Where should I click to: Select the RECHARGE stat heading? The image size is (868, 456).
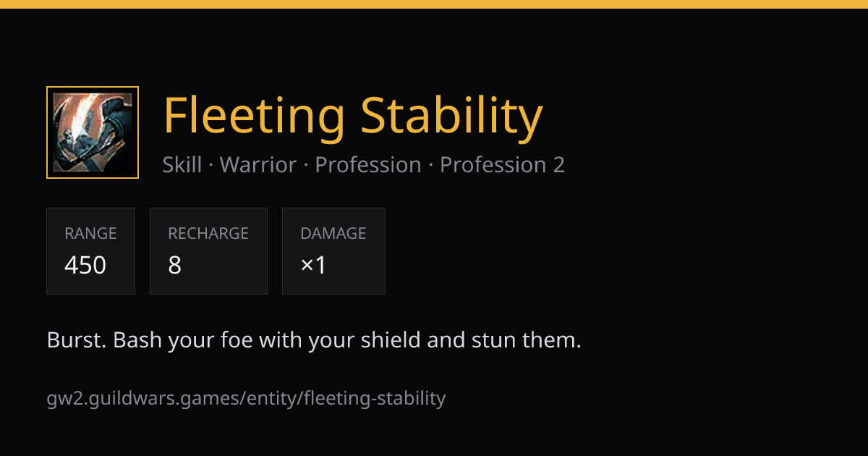coord(208,234)
